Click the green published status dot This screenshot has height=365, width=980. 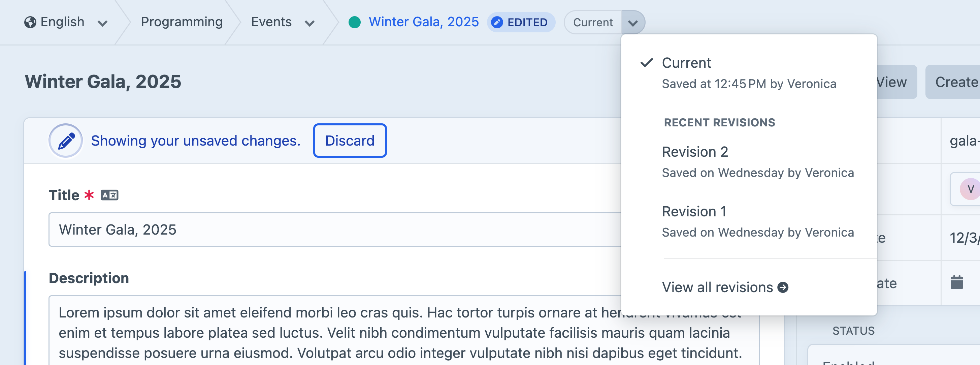pyautogui.click(x=355, y=22)
